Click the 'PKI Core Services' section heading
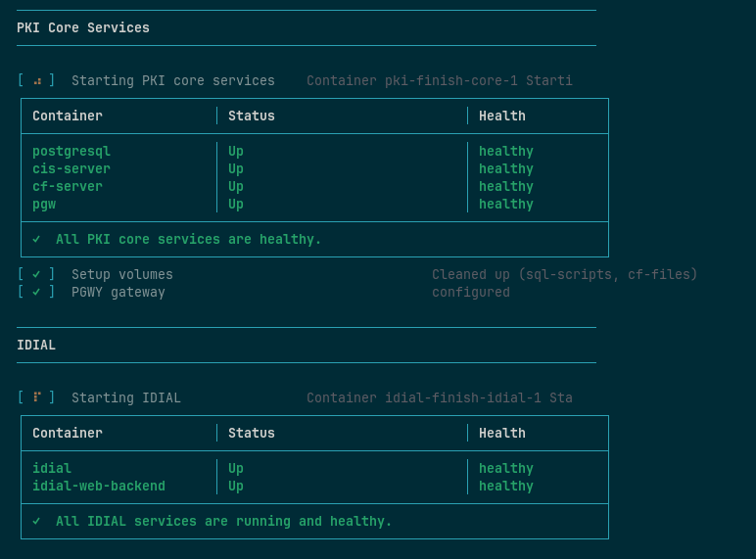Viewport: 756px width, 559px height. click(x=83, y=28)
